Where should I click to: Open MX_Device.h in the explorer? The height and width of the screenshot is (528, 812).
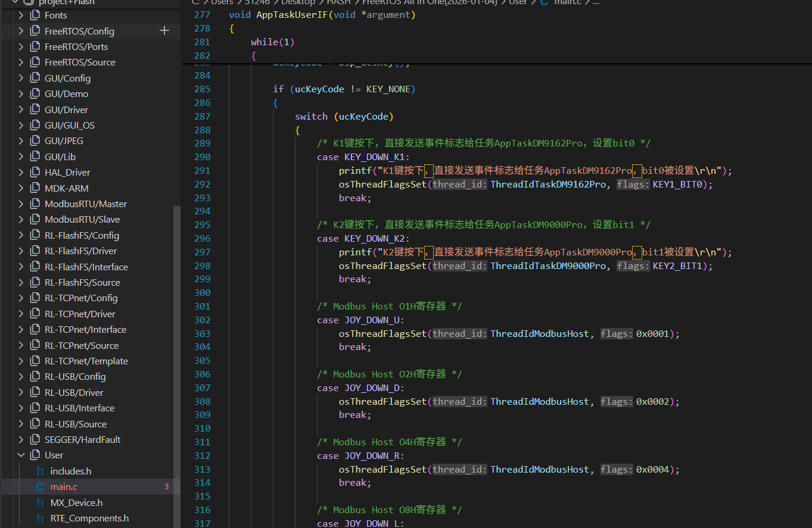(76, 502)
